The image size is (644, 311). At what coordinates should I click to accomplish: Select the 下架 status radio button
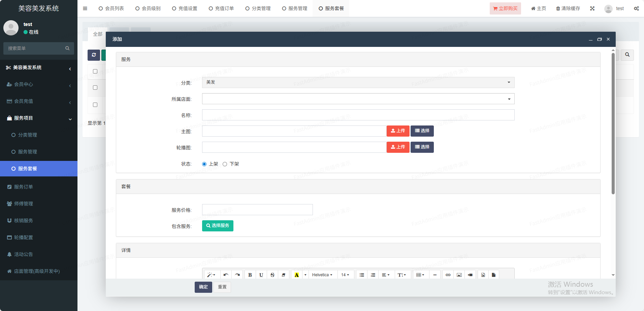(x=225, y=164)
